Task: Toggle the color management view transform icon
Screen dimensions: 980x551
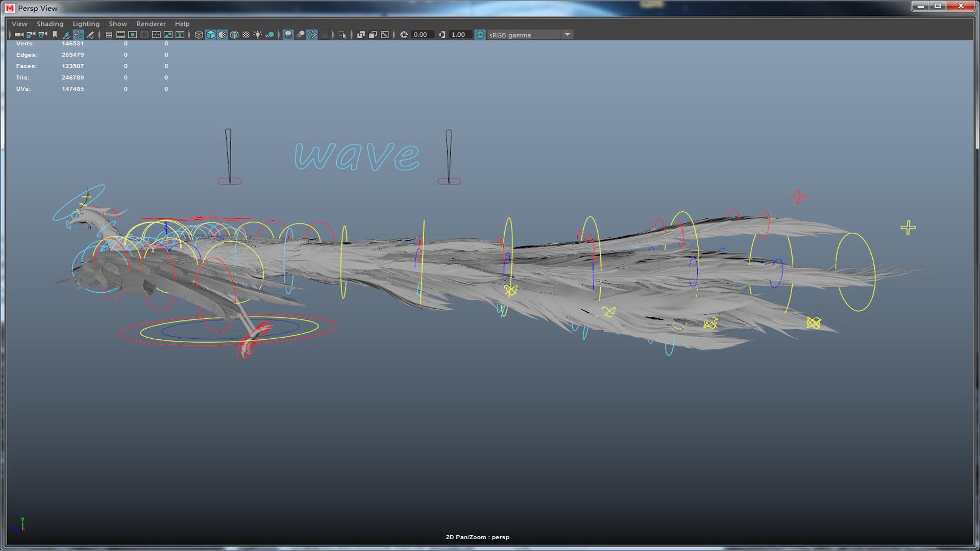Action: point(480,35)
